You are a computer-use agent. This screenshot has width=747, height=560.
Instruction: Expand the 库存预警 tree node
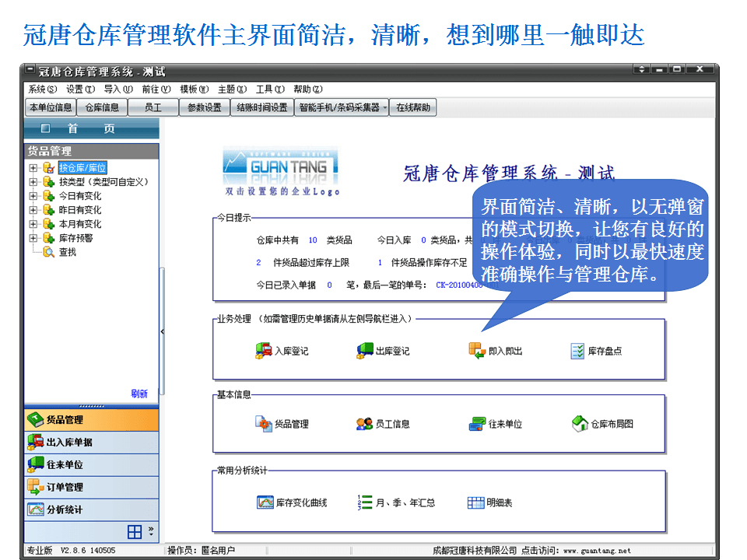[33, 238]
